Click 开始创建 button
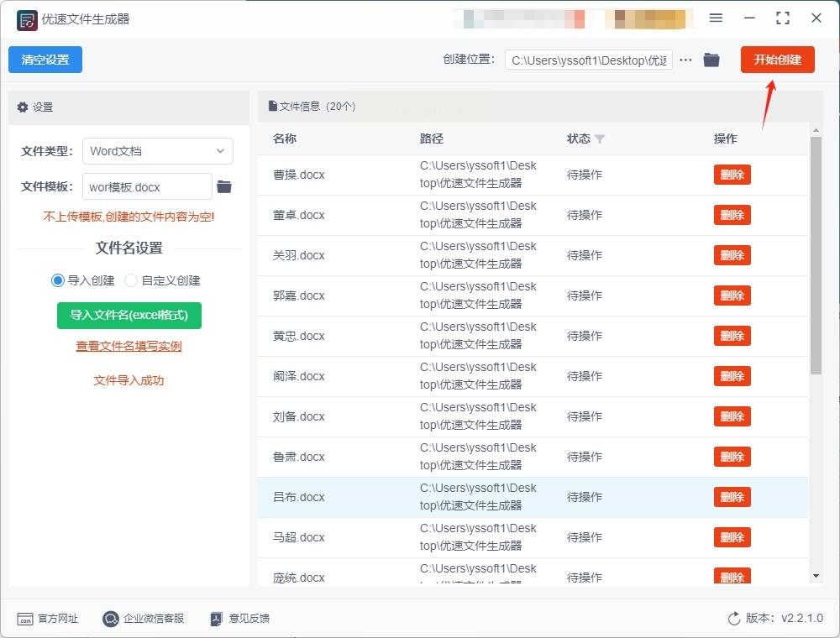 click(x=777, y=60)
